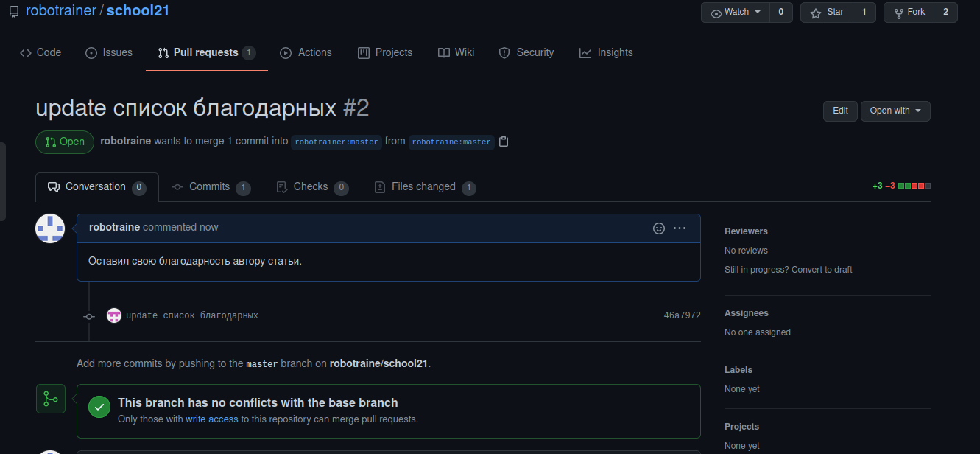The width and height of the screenshot is (980, 454).
Task: Click 'No one assigned' text
Action: (x=758, y=332)
